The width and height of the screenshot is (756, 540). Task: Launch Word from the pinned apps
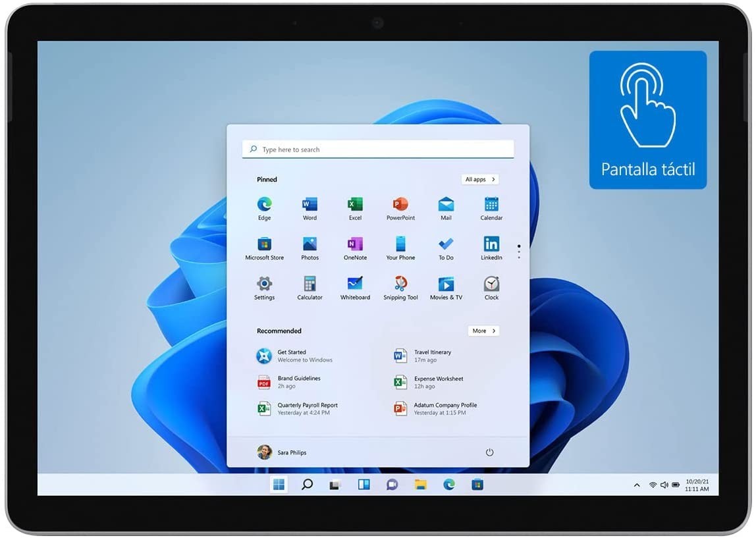pos(310,208)
